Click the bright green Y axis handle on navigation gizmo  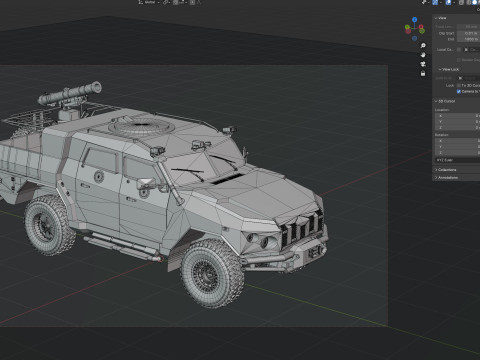pyautogui.click(x=407, y=27)
